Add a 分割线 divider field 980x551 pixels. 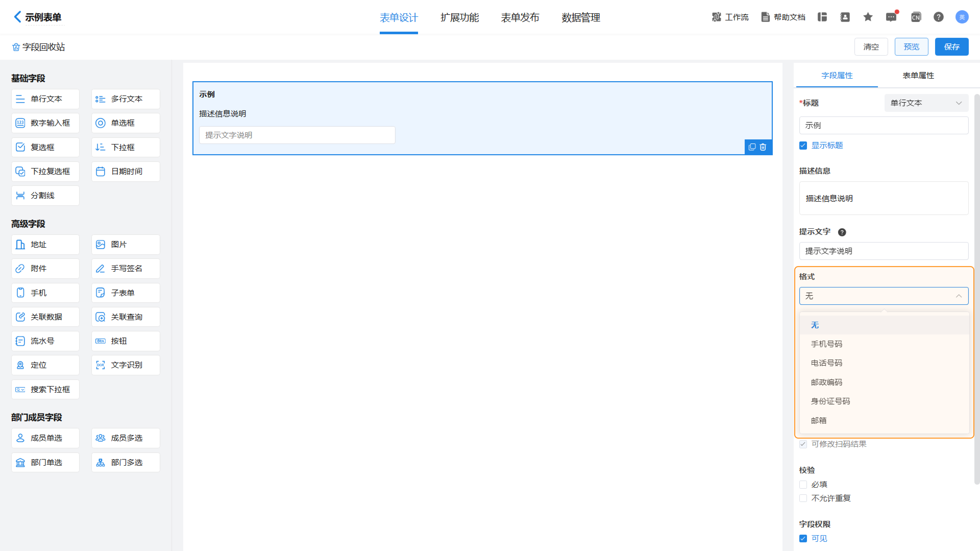pos(45,196)
